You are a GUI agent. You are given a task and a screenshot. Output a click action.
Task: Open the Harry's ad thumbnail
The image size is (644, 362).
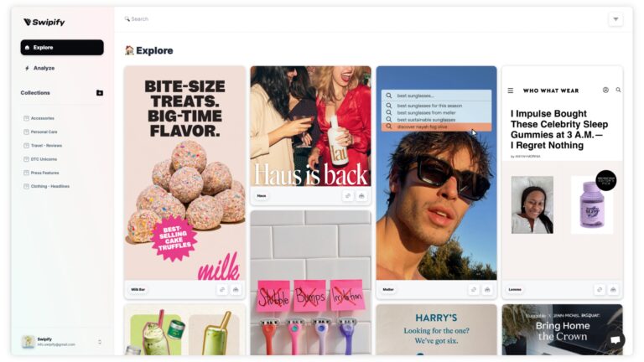pos(436,329)
